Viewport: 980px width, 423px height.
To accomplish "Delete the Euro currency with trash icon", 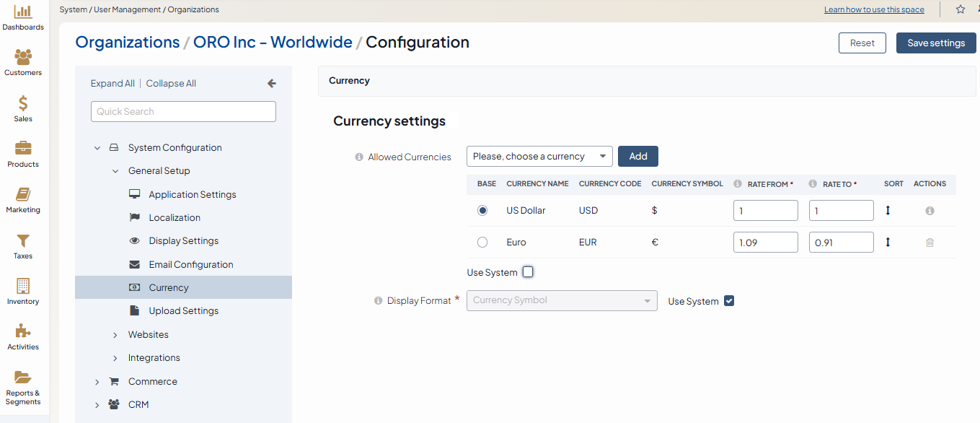I will point(930,243).
